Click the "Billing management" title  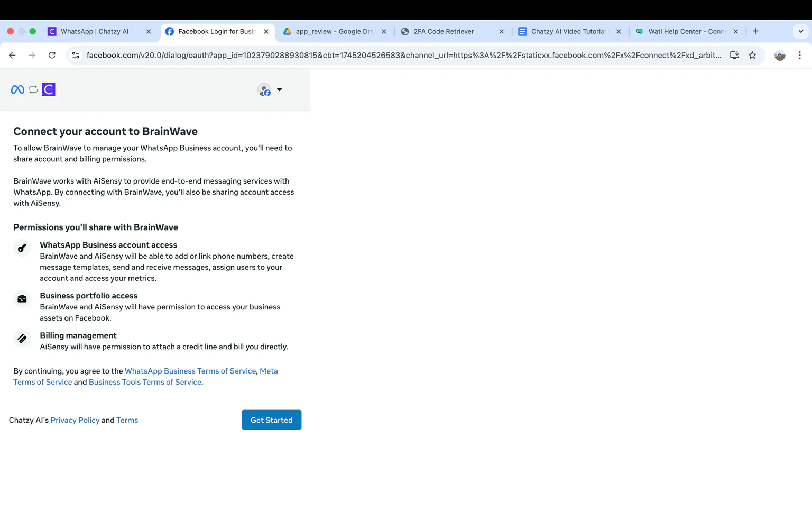[78, 336]
